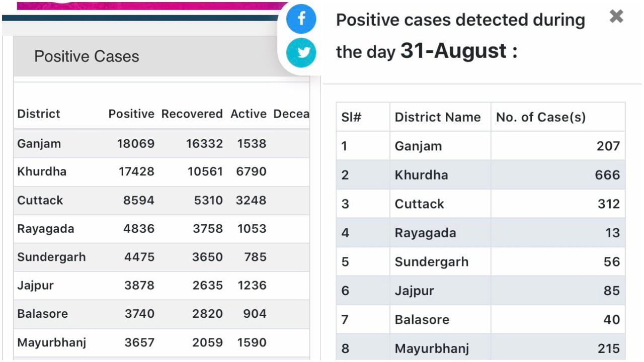Click the No. of Case(s) column header
Image resolution: width=644 pixels, height=362 pixels.
point(541,117)
